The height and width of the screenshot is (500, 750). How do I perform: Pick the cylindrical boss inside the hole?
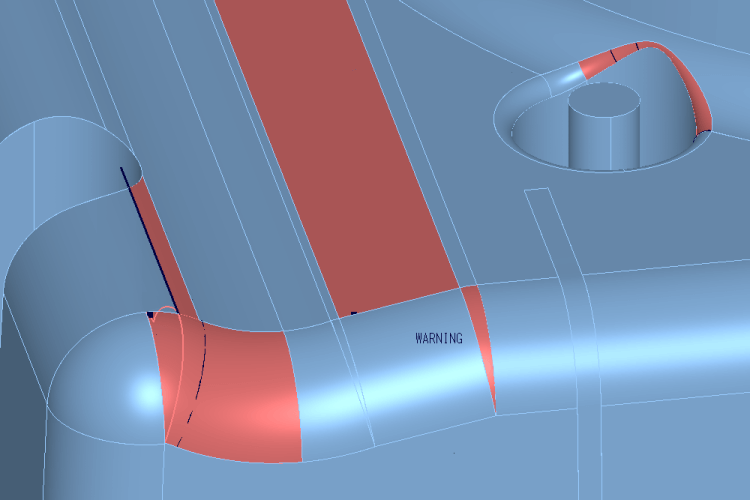[604, 127]
